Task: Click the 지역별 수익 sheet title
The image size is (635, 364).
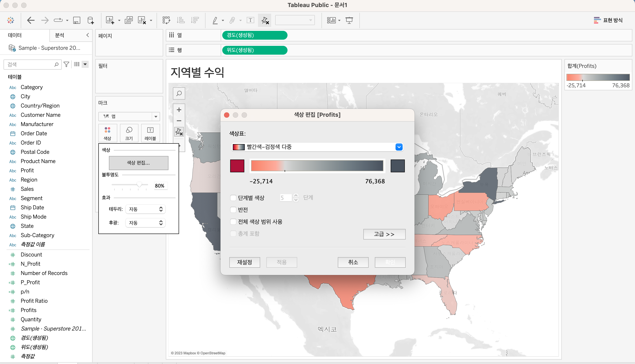Action: [x=197, y=72]
